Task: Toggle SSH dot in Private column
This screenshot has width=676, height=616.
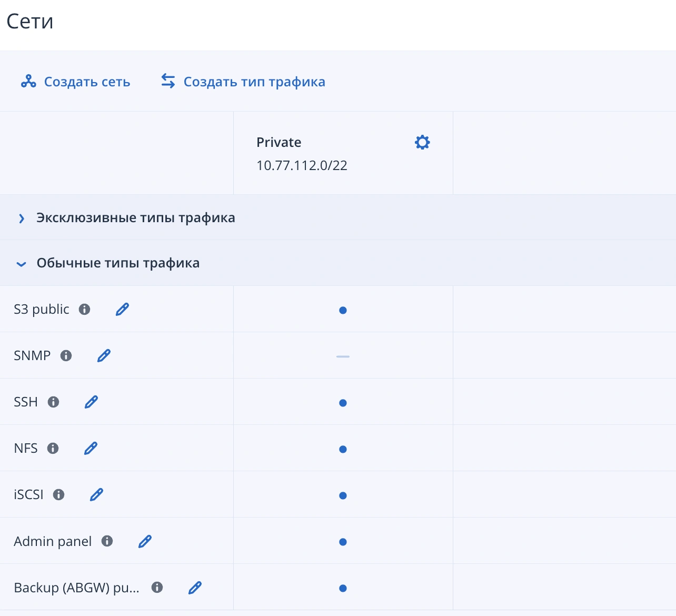Action: (343, 403)
